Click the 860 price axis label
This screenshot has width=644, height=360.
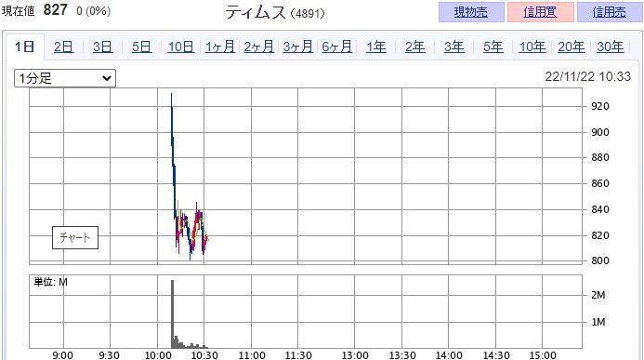(x=599, y=183)
